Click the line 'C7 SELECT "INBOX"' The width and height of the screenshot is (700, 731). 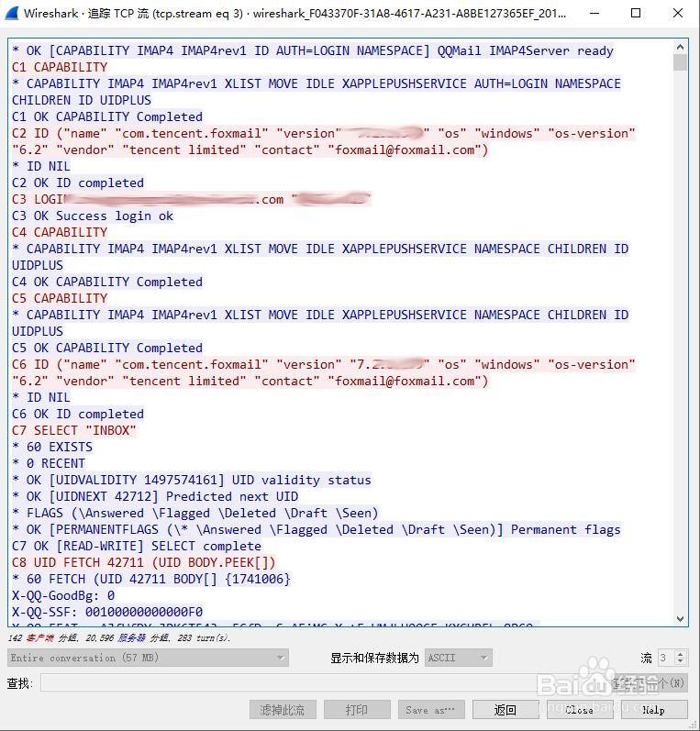point(74,430)
